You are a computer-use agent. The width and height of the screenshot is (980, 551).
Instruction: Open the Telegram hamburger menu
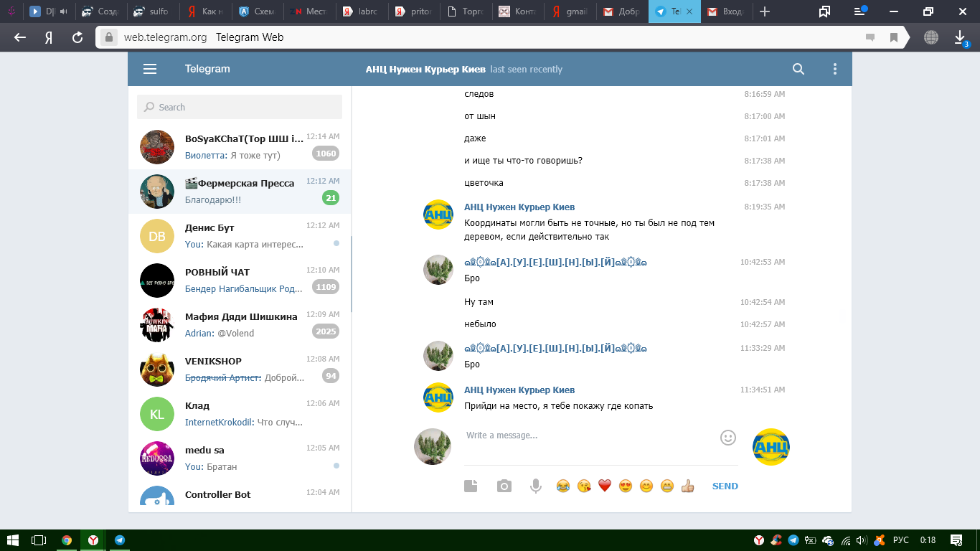click(150, 69)
